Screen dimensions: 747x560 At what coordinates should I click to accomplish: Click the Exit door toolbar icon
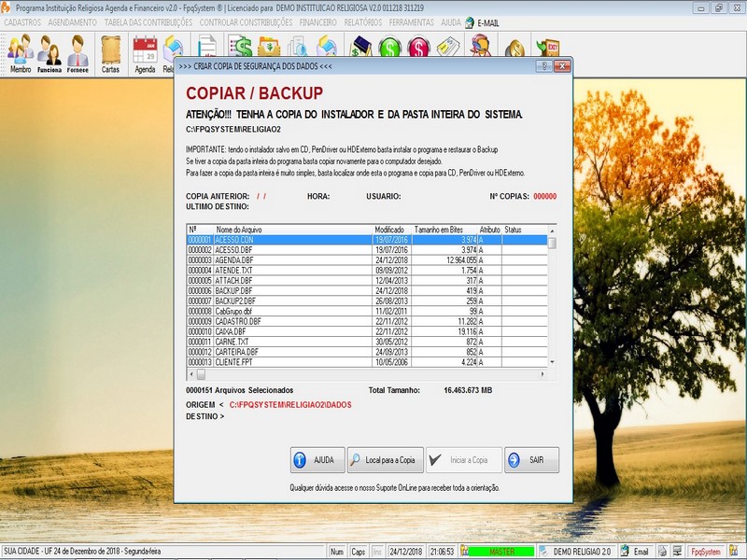pos(547,48)
